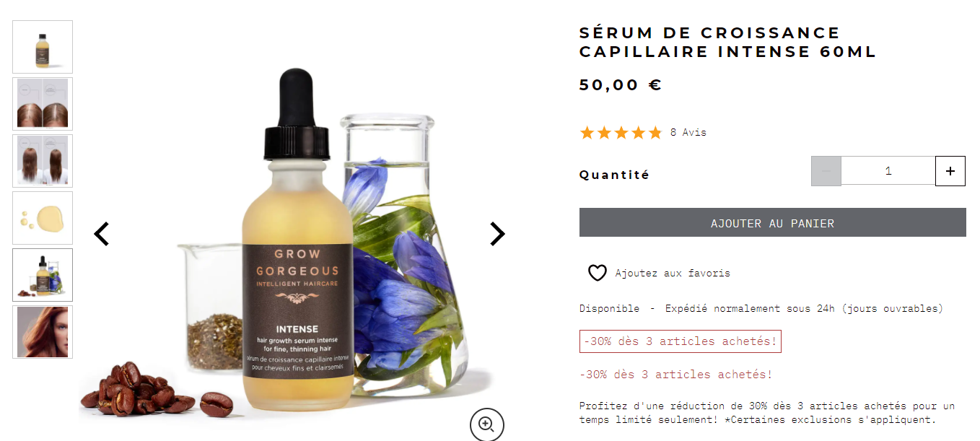Select the red-haired woman thumbnail

[43, 332]
